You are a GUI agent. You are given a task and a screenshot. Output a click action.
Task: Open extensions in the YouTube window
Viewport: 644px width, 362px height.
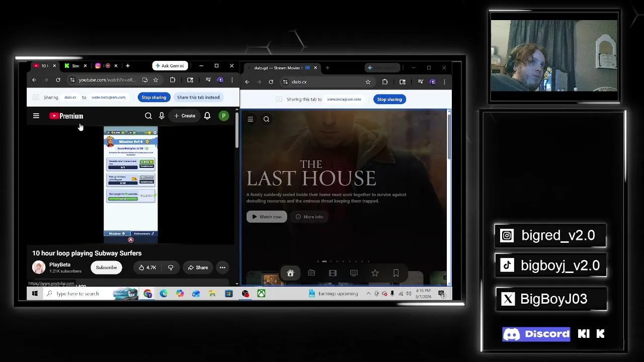pos(173,80)
